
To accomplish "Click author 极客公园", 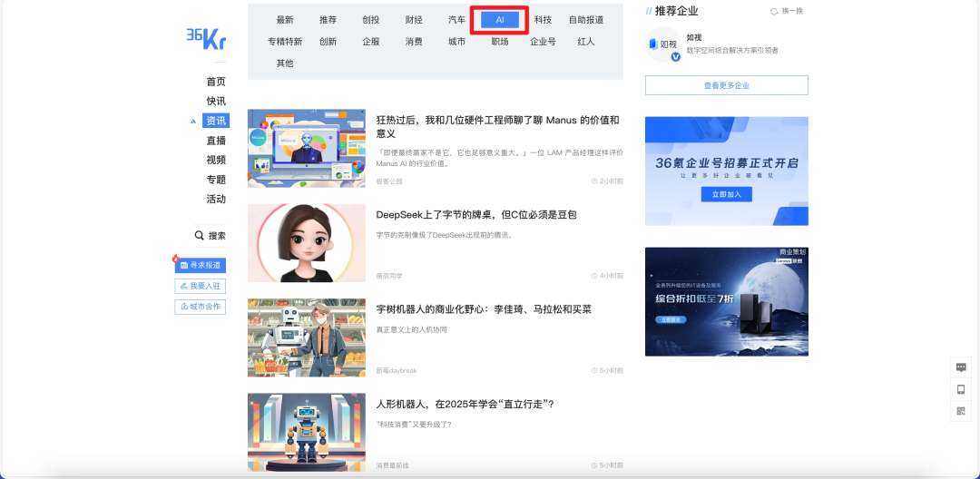I will coord(388,181).
